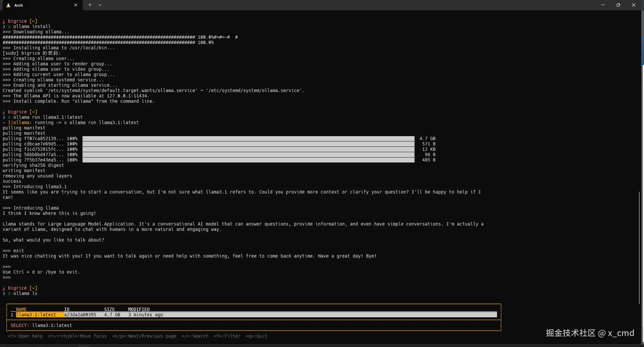
Task: Click 'Use Ctrl + d or /bye to exit.' line
Action: [x=41, y=272]
